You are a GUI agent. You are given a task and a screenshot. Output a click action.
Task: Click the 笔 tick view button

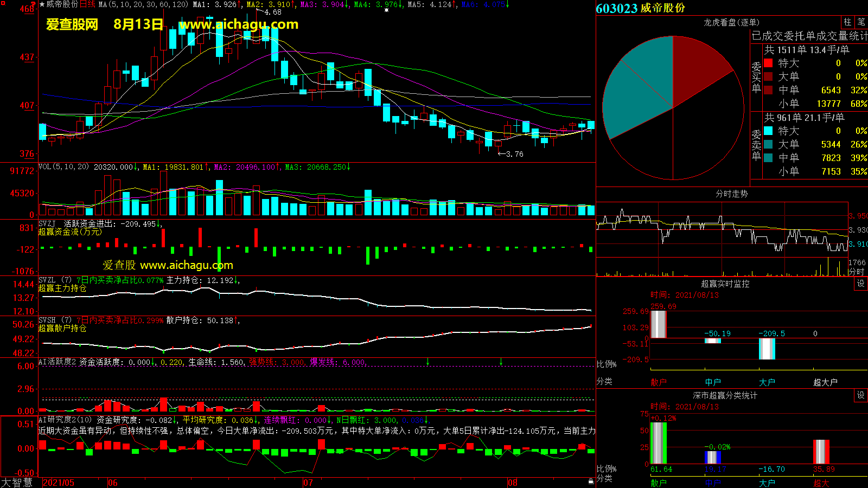click(x=861, y=22)
